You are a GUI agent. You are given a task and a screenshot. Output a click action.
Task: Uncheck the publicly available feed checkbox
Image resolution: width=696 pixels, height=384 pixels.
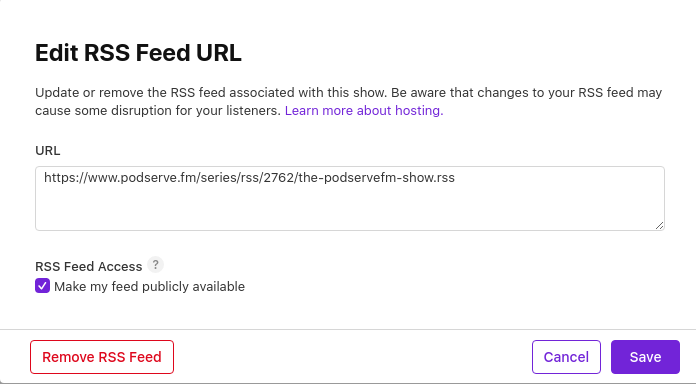(42, 286)
